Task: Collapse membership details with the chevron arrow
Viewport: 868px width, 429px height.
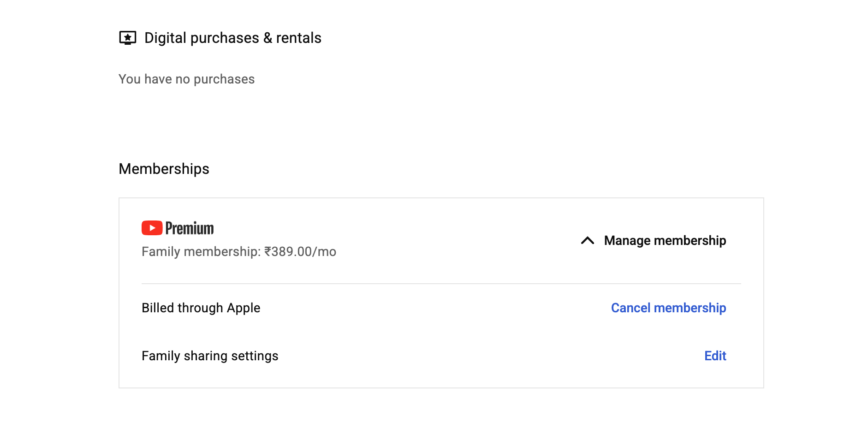Action: point(588,240)
